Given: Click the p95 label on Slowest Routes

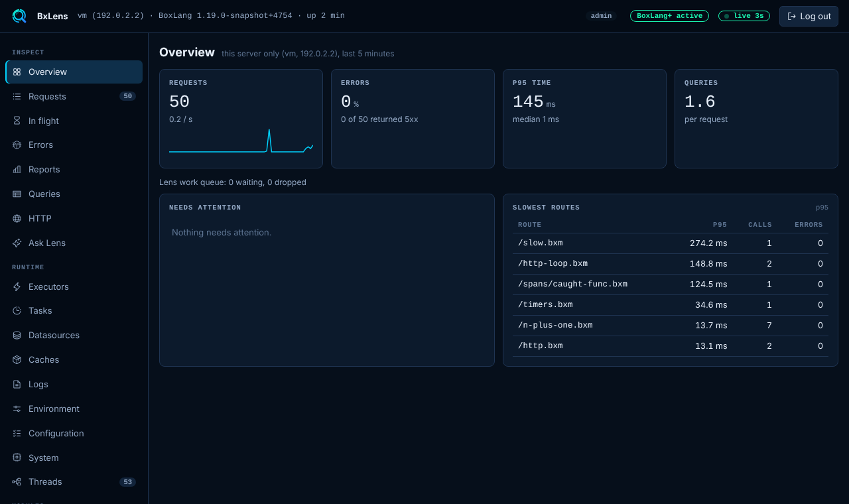Looking at the screenshot, I should click(822, 208).
